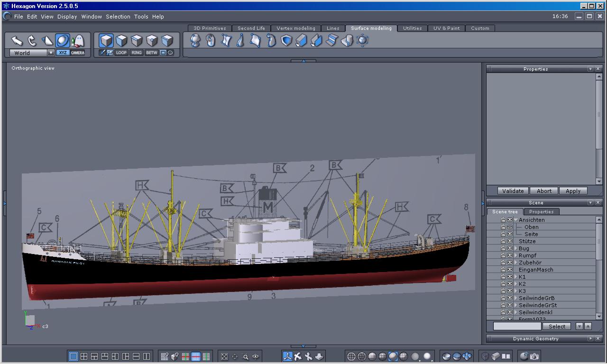Image resolution: width=607 pixels, height=364 pixels.
Task: Click the zoom magnifier view icon
Action: (x=245, y=356)
